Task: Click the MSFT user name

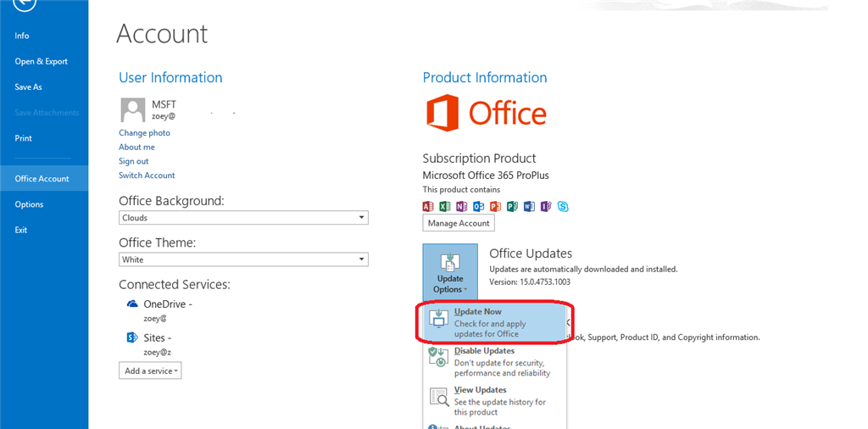Action: (164, 104)
